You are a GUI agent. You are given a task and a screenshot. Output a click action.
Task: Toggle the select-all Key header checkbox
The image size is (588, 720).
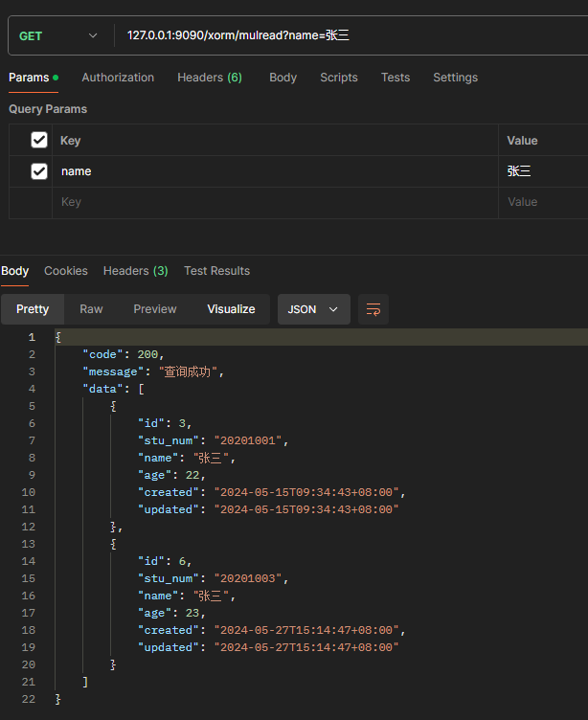[x=39, y=140]
